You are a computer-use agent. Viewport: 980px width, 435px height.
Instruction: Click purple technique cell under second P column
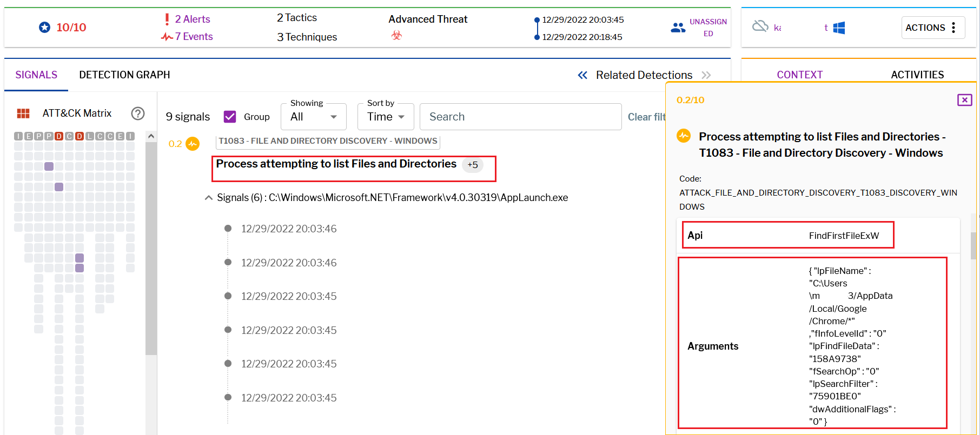(49, 166)
